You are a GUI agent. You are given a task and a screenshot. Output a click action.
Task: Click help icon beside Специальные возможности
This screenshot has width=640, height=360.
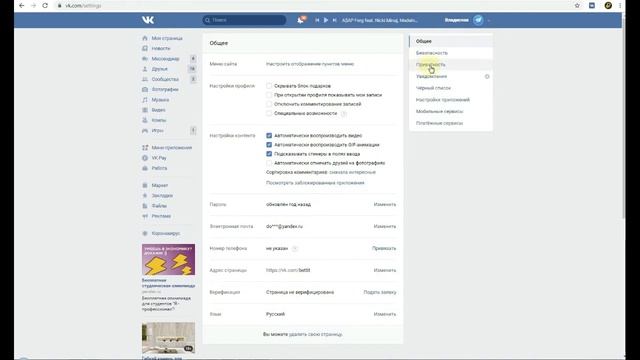[x=344, y=113]
